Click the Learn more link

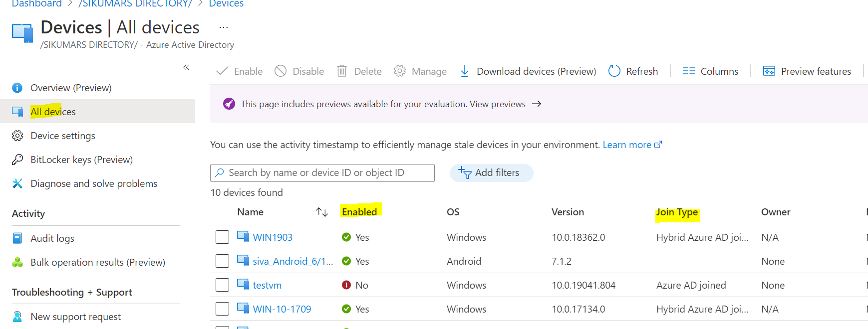(x=632, y=145)
